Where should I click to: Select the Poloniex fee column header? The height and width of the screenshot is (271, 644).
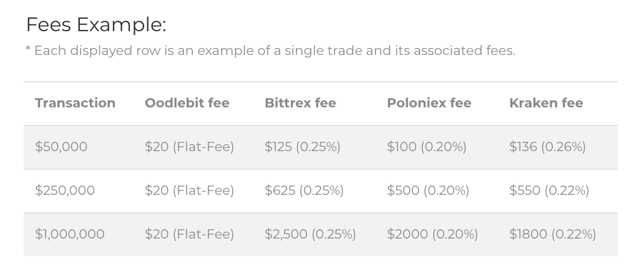(429, 103)
